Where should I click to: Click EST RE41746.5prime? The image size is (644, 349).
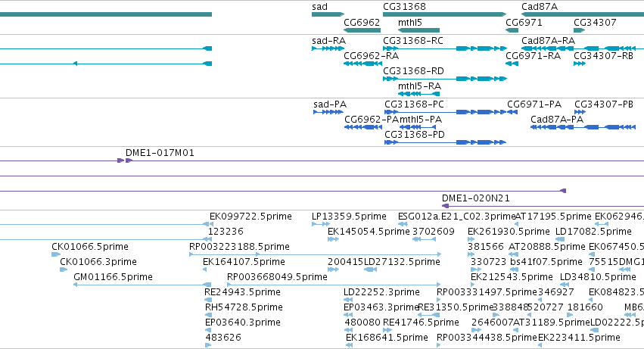[x=421, y=323]
